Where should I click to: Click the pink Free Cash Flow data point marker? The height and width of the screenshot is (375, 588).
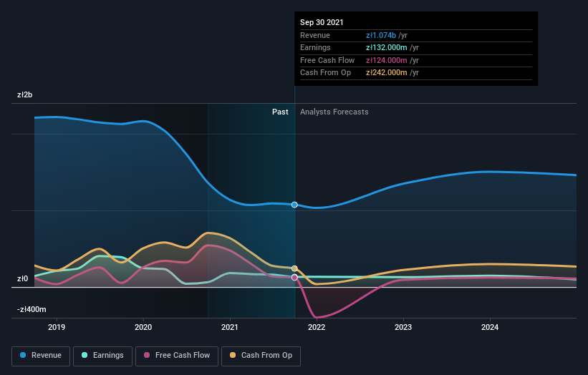coord(294,277)
